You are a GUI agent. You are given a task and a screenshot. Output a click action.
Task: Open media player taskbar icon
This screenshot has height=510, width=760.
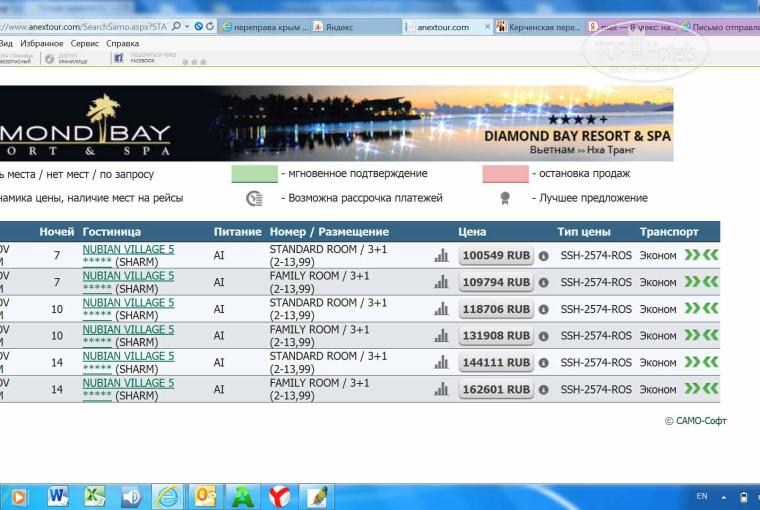pos(19,497)
